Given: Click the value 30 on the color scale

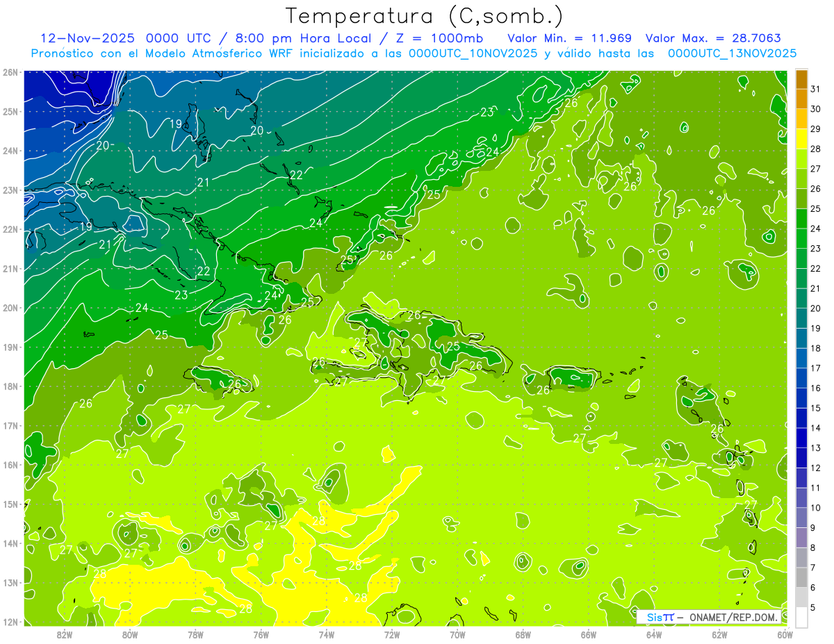Looking at the screenshot, I should tap(816, 109).
